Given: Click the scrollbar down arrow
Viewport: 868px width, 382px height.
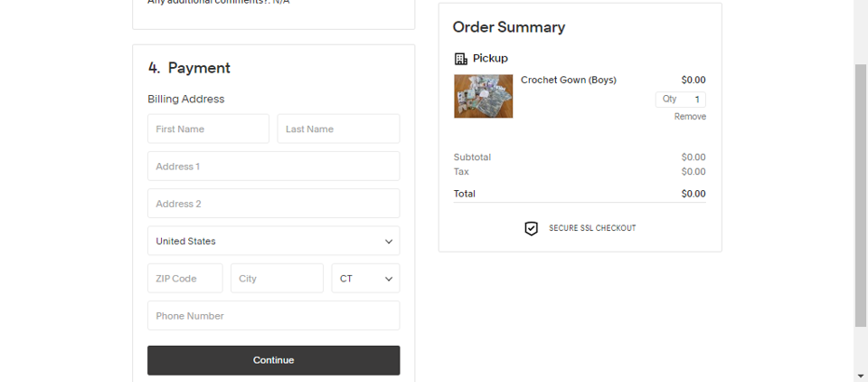Looking at the screenshot, I should (x=861, y=376).
